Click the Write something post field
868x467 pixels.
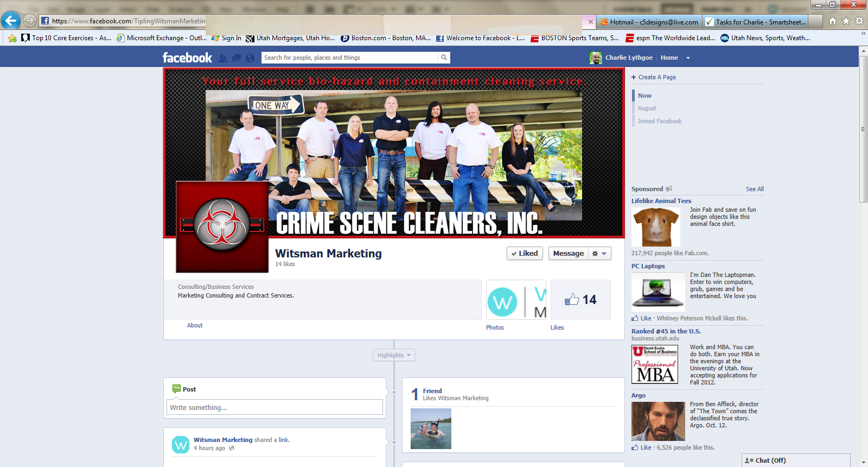click(x=275, y=407)
